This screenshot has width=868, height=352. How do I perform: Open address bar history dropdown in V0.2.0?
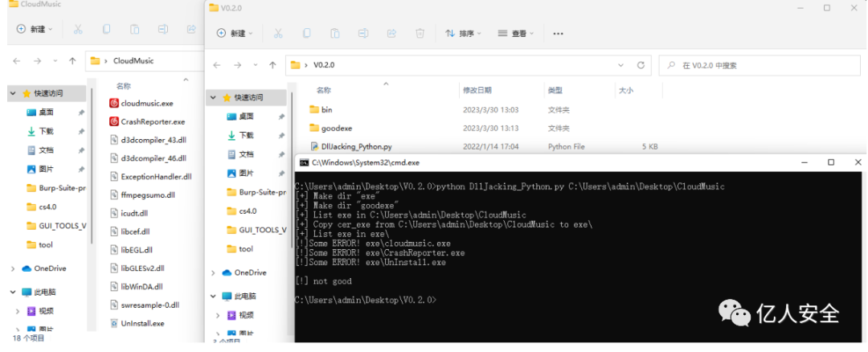pyautogui.click(x=621, y=65)
